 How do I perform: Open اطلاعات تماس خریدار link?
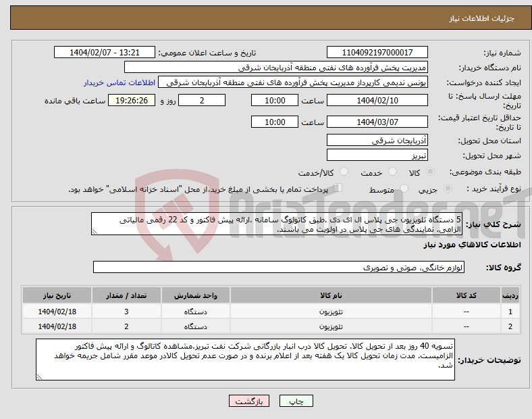point(119,82)
